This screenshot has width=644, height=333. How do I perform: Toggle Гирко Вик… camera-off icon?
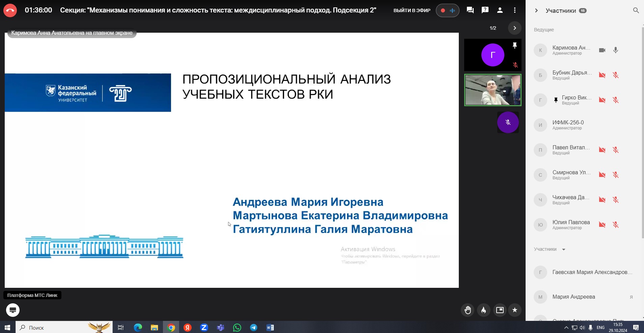[x=602, y=100]
